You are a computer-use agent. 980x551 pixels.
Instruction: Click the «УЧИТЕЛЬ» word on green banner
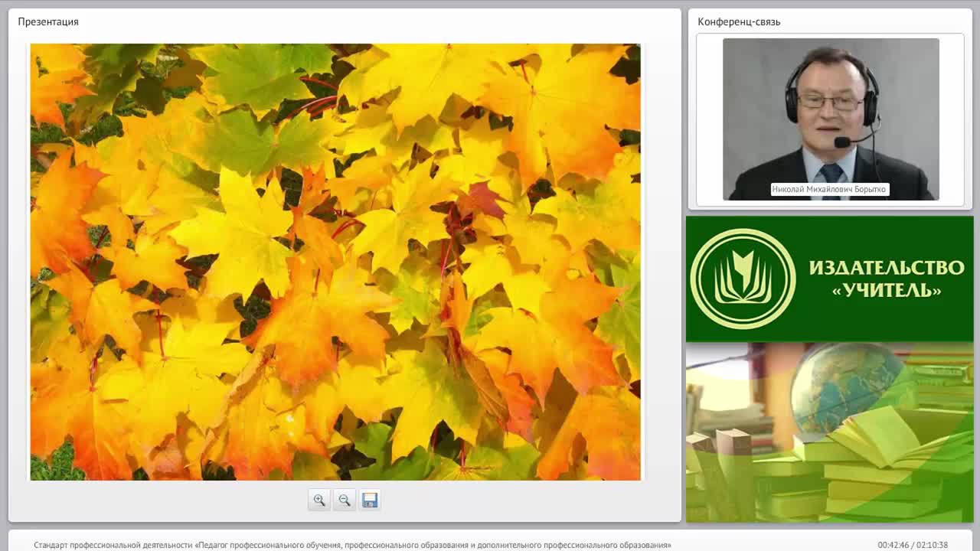click(887, 290)
